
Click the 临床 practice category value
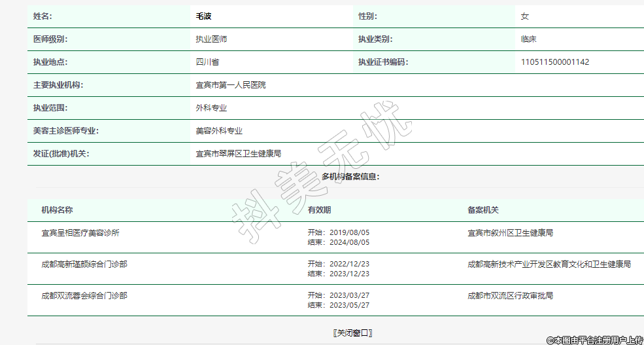pyautogui.click(x=528, y=39)
